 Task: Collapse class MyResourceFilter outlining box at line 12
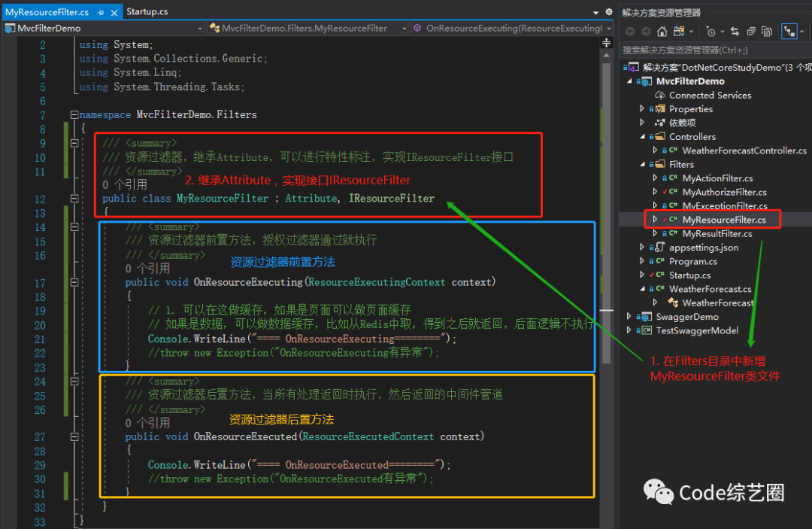(x=74, y=199)
